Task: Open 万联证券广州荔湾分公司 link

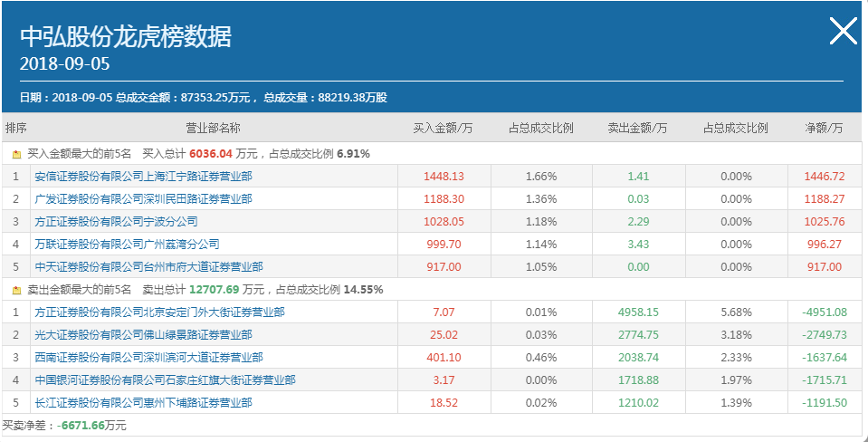Action: click(x=128, y=245)
